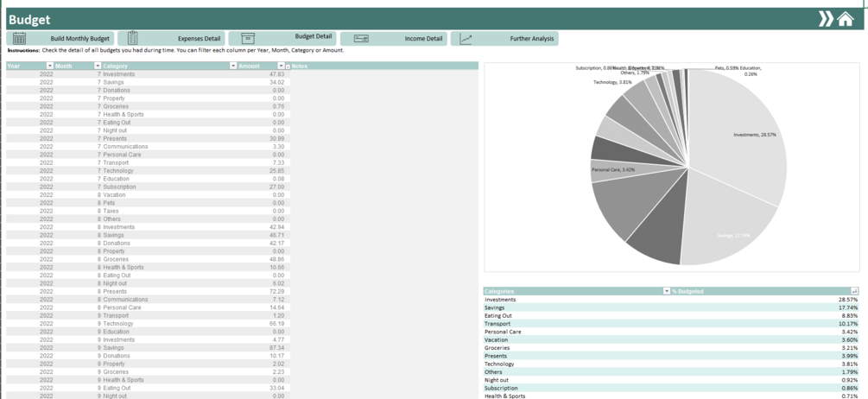This screenshot has width=868, height=399.
Task: Select the Subscription category cell in month 7
Action: tap(169, 187)
